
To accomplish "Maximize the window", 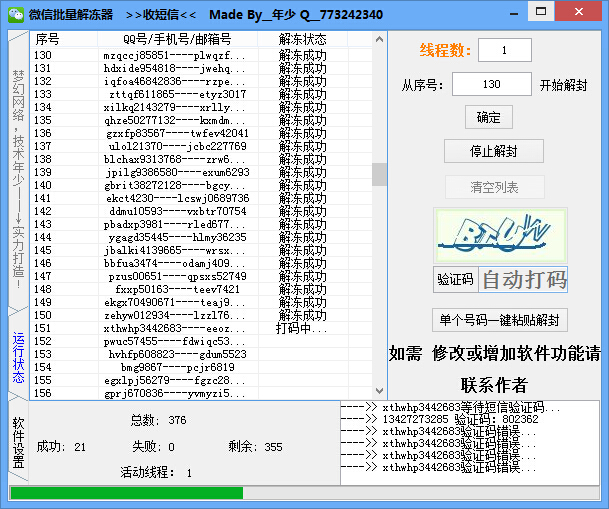I will [541, 11].
